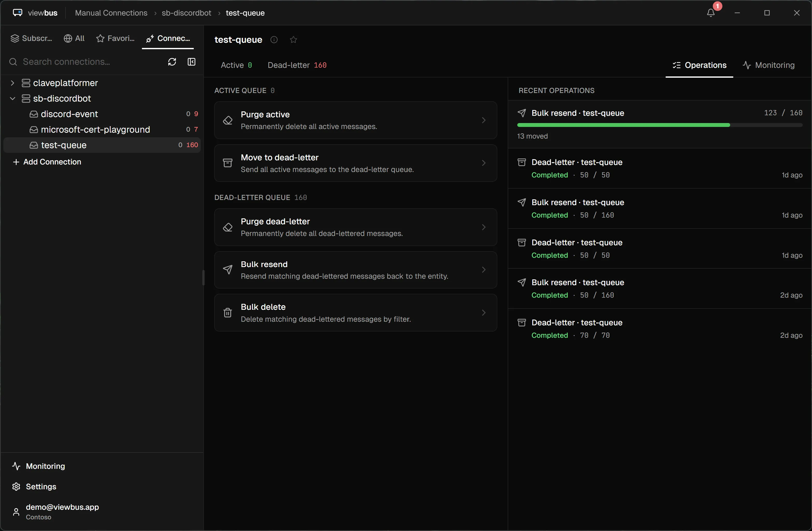
Task: Click Manual Connections breadcrumb
Action: (x=111, y=13)
